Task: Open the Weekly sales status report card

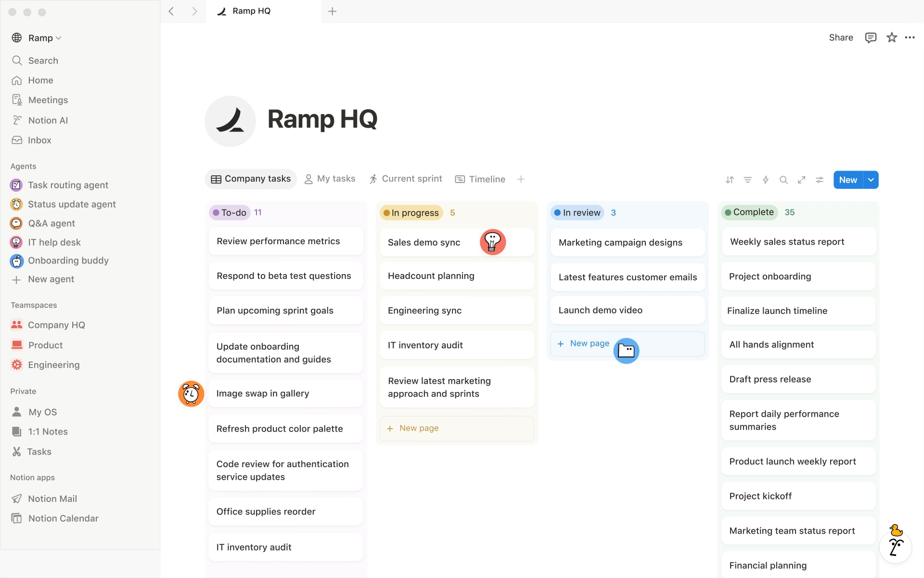Action: (799, 242)
